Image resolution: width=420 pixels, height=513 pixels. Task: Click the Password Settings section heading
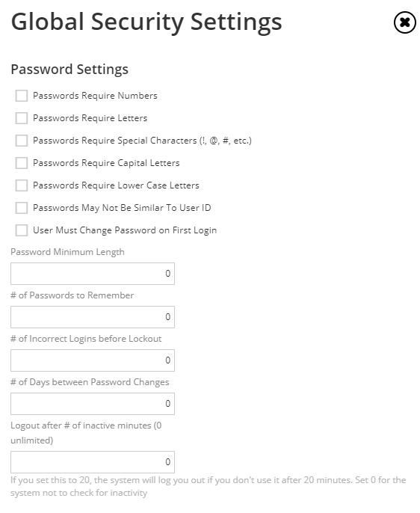coord(70,70)
